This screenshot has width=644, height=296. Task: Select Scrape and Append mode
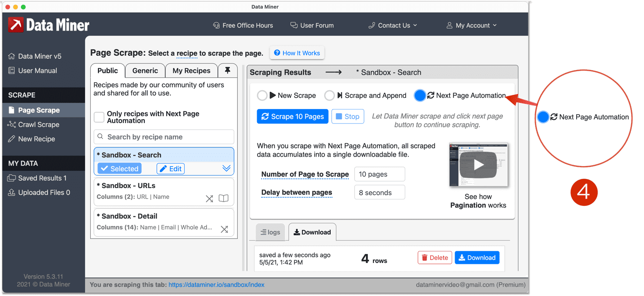click(329, 95)
